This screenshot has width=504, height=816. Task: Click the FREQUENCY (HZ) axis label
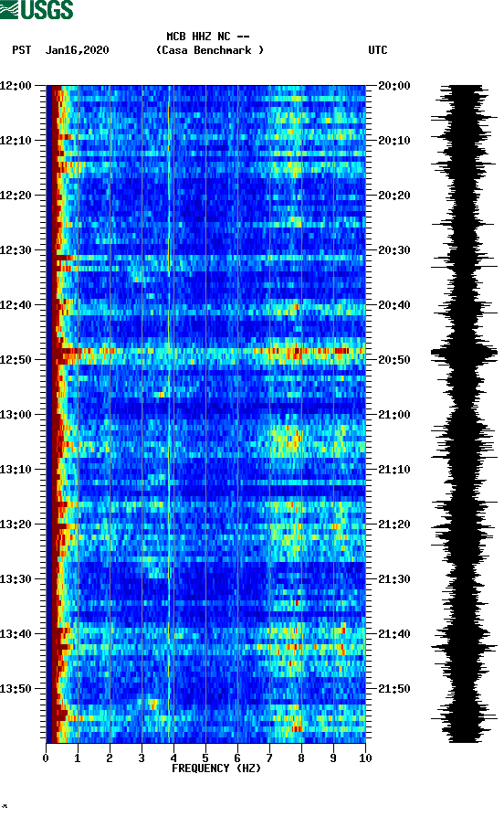pyautogui.click(x=216, y=768)
